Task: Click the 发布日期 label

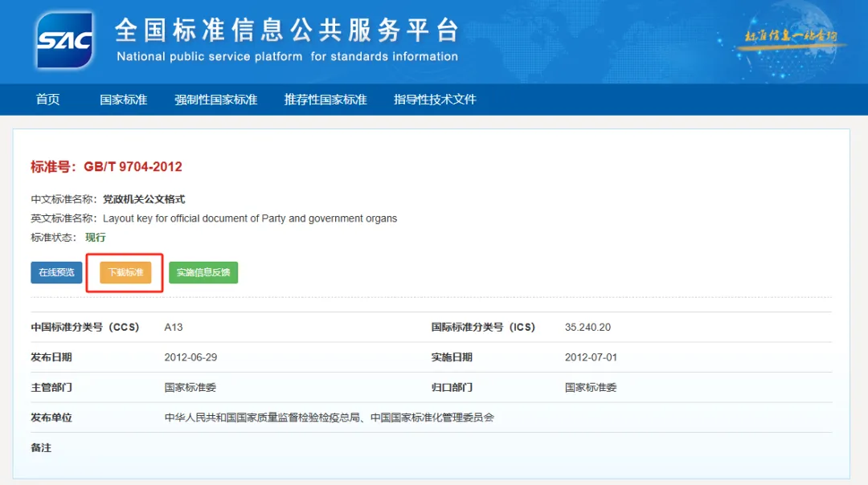Action: pos(51,357)
